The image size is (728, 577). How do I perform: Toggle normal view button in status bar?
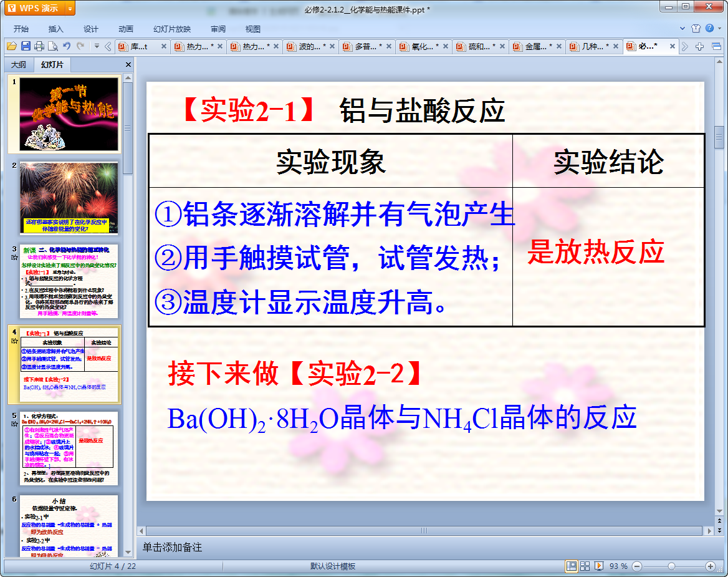point(571,566)
